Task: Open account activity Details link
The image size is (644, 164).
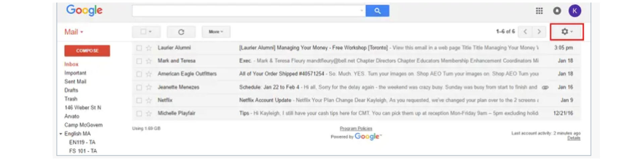Action: (x=574, y=138)
